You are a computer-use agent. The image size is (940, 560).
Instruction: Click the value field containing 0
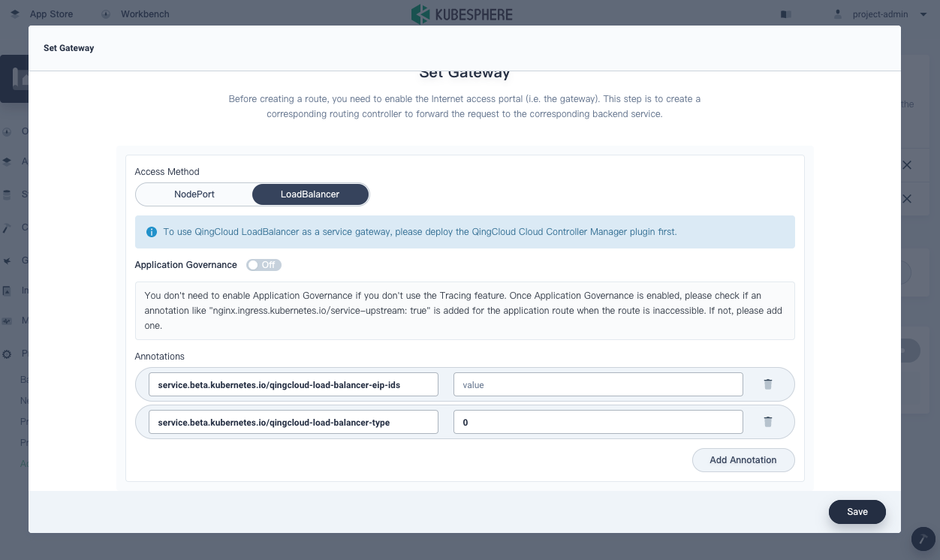click(598, 422)
